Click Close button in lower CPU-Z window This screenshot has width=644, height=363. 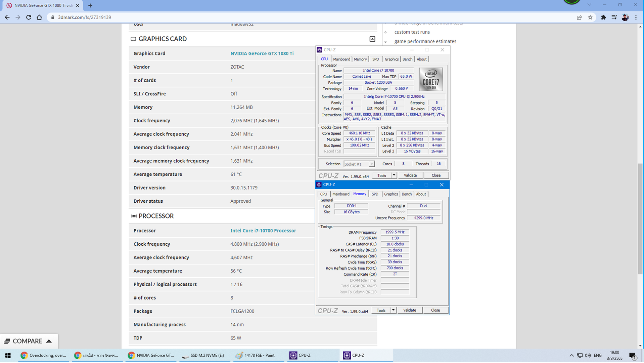435,310
